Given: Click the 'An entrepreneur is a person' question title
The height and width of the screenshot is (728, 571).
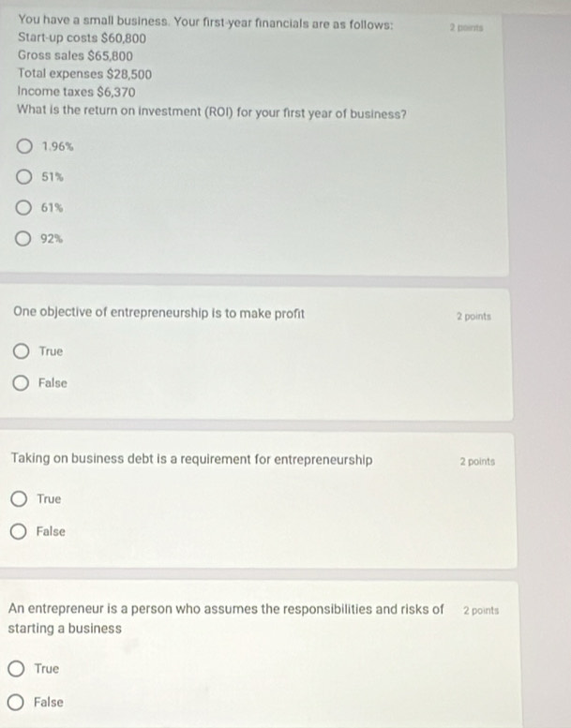Looking at the screenshot, I should 226,618.
